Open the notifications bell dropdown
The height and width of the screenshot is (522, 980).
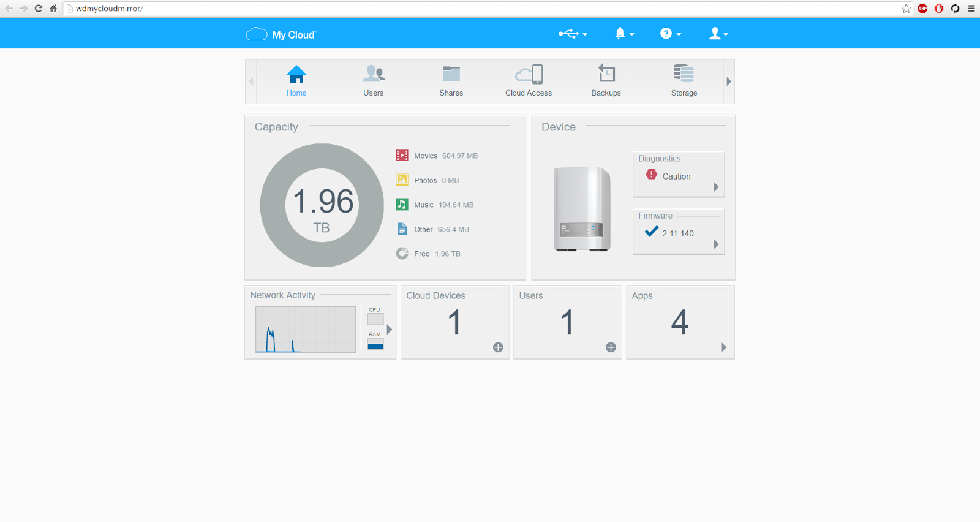click(x=624, y=34)
